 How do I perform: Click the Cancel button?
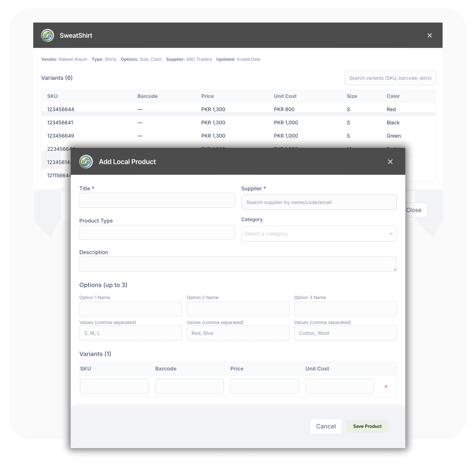(x=326, y=426)
